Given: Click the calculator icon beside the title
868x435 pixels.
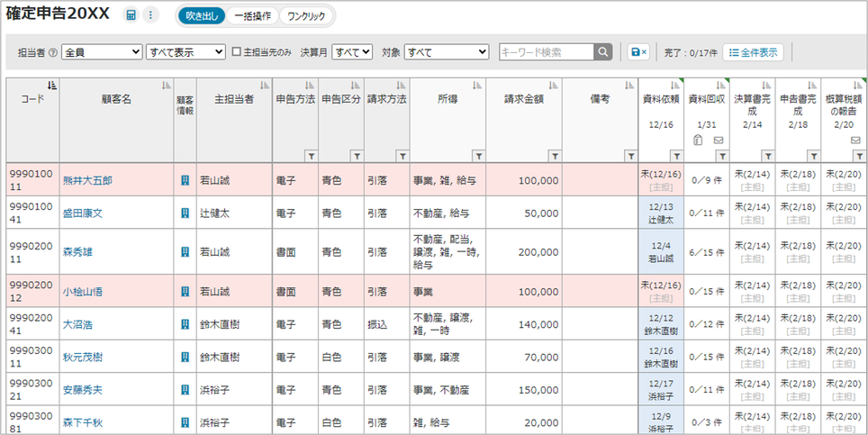Looking at the screenshot, I should (x=131, y=15).
